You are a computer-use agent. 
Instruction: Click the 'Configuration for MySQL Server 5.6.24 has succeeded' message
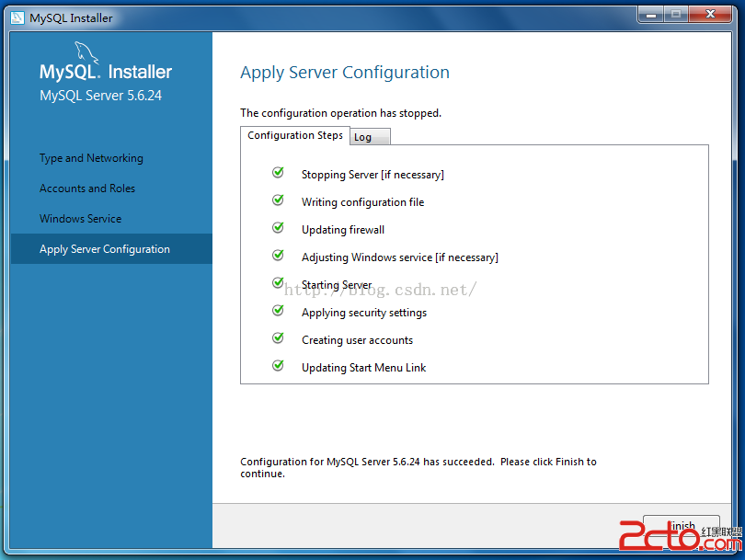coord(418,467)
